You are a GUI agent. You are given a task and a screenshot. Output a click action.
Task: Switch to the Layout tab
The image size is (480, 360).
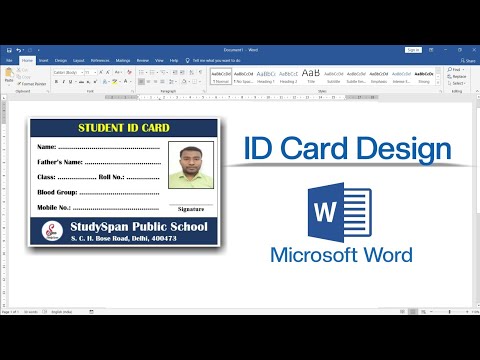click(79, 61)
